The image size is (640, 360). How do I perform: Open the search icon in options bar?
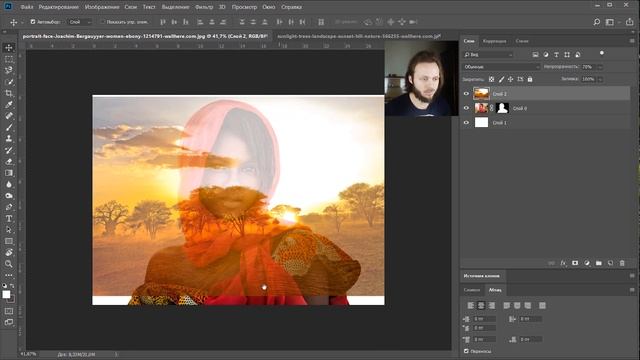coord(597,22)
